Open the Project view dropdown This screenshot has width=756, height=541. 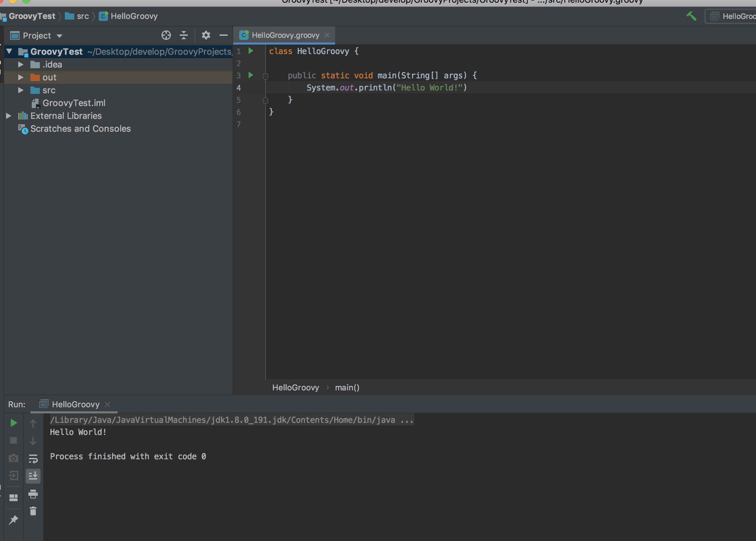coord(59,36)
